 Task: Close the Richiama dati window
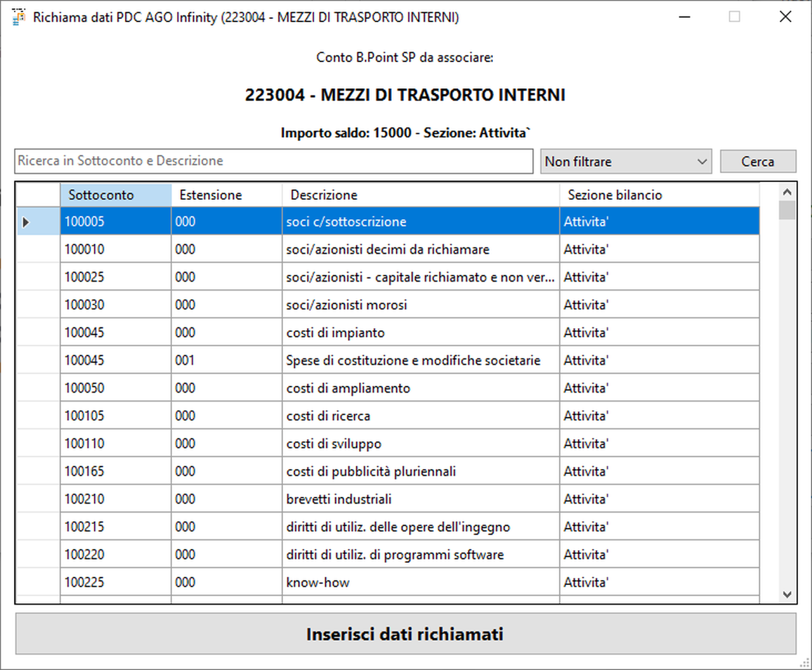click(785, 17)
